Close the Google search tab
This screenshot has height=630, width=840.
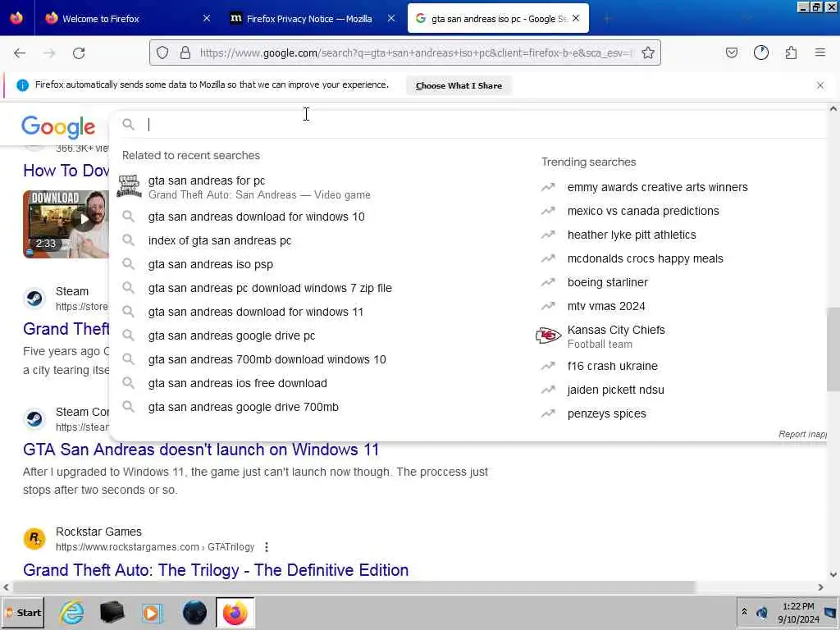click(x=576, y=18)
